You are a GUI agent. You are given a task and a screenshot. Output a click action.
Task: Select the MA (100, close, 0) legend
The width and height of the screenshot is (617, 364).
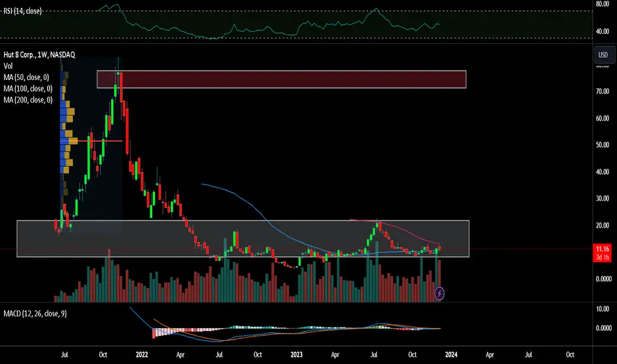click(28, 89)
